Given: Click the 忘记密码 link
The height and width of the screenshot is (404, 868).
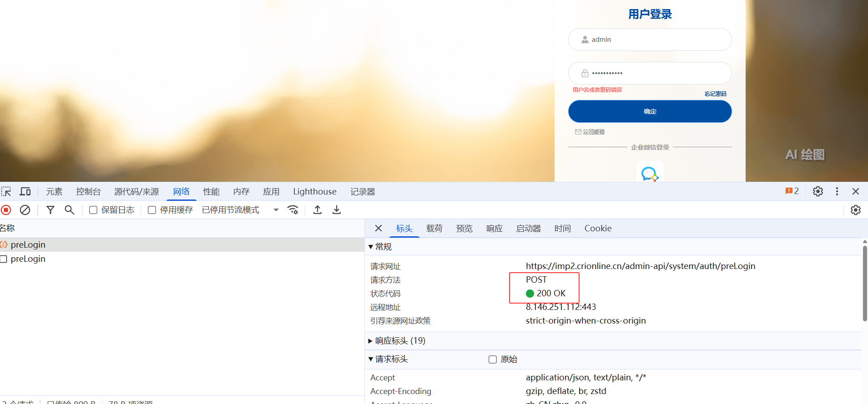Looking at the screenshot, I should (x=715, y=94).
